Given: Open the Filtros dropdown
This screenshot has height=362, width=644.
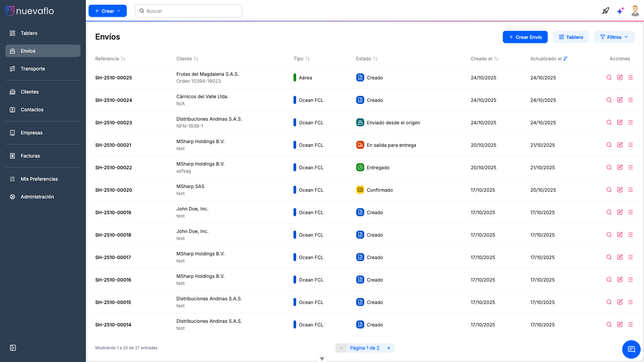Looking at the screenshot, I should 614,37.
